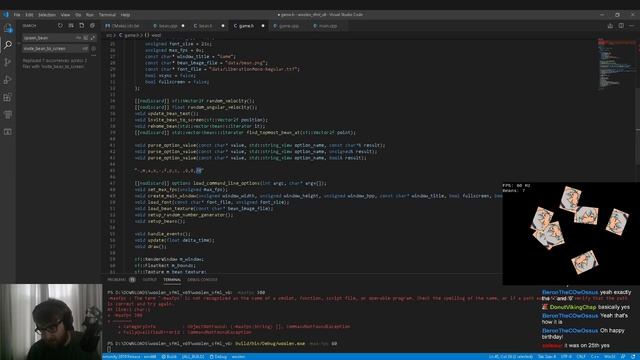
Task: Click the UTF-8 encoding indicator in the status bar
Action: [x=566, y=357]
